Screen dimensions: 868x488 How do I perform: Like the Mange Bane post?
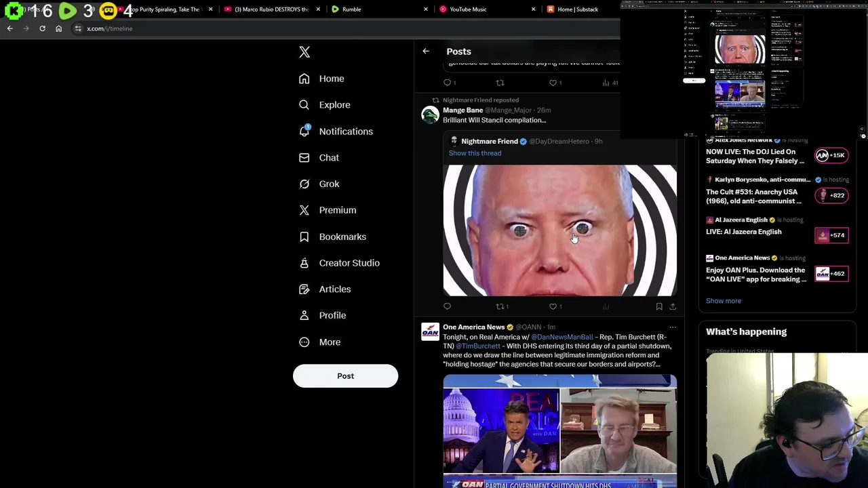[x=555, y=307]
